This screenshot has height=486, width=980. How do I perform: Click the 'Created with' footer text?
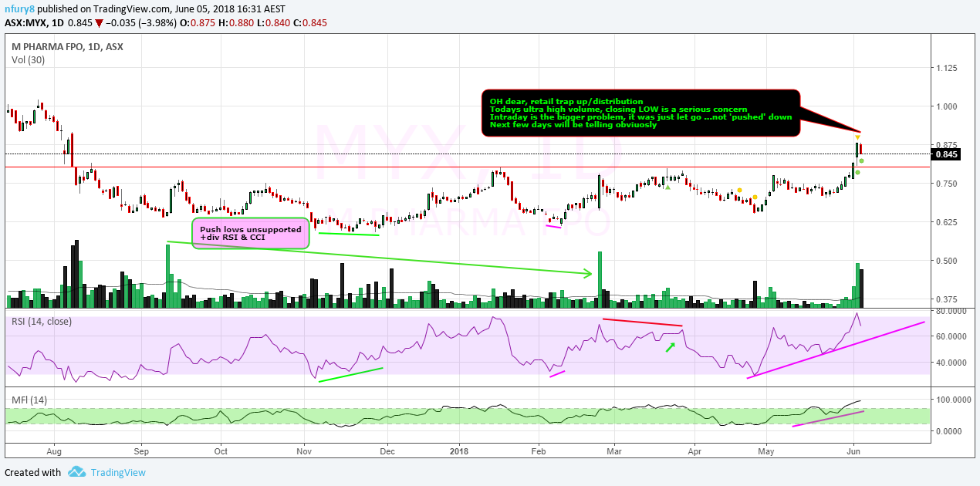[32, 472]
